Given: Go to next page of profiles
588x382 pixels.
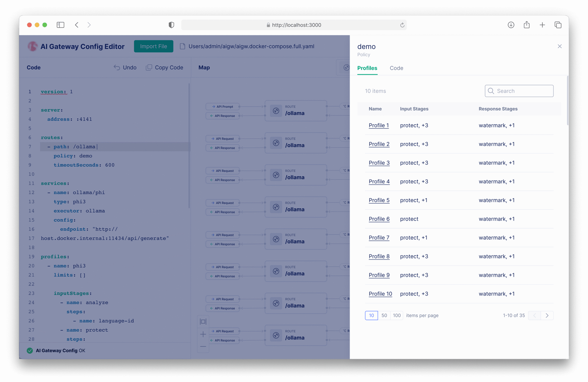Looking at the screenshot, I should 547,315.
